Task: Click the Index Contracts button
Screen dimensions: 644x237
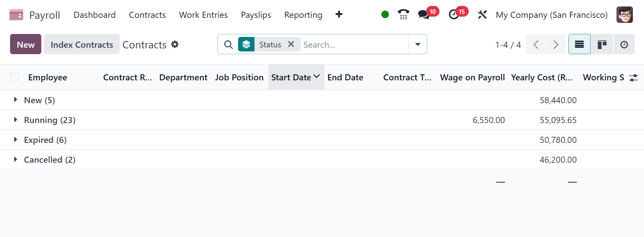Action: [82, 44]
